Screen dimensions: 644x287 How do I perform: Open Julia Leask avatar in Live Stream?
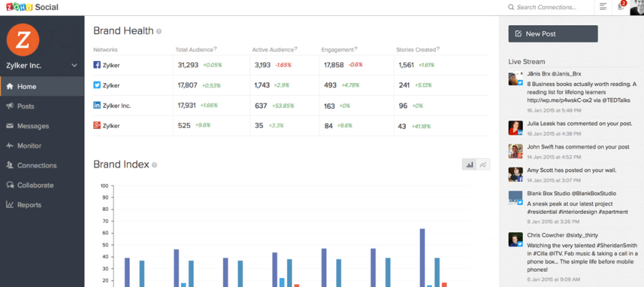[516, 128]
